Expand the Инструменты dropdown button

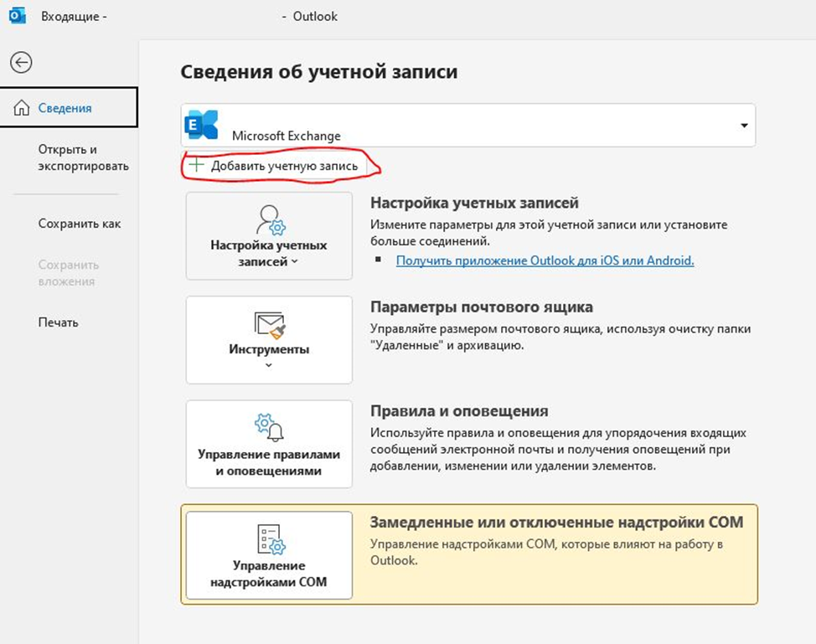click(x=269, y=340)
